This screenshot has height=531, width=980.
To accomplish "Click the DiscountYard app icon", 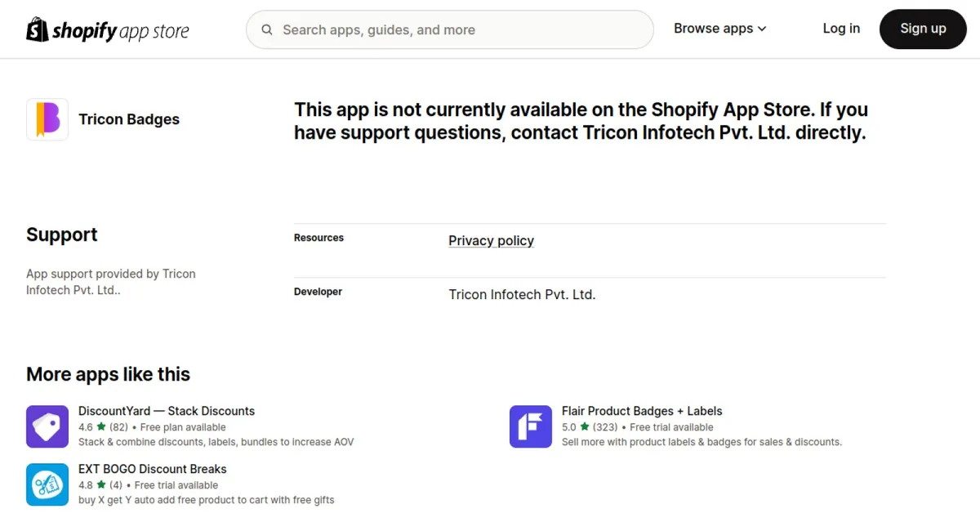I will [47, 426].
